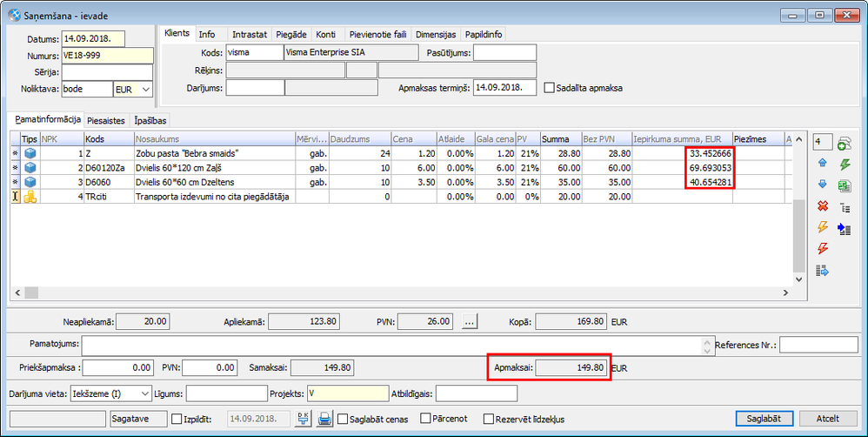Click the blue arrow import rows icon
The height and width of the screenshot is (437, 868).
[845, 229]
